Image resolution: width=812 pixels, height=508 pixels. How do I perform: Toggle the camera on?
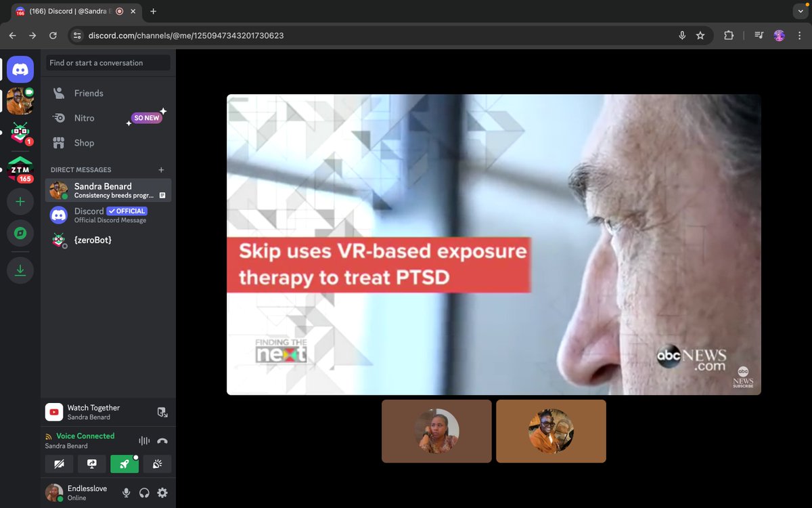point(60,464)
